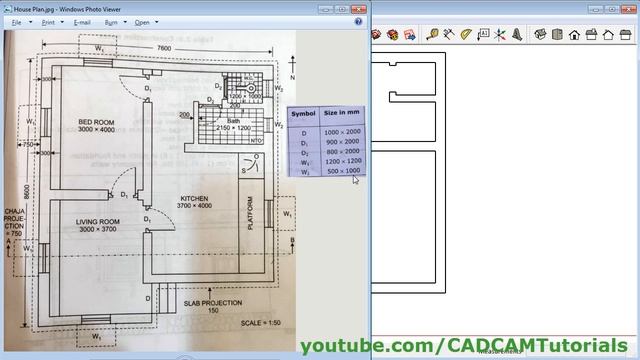Close the SketchUp window

(629, 9)
